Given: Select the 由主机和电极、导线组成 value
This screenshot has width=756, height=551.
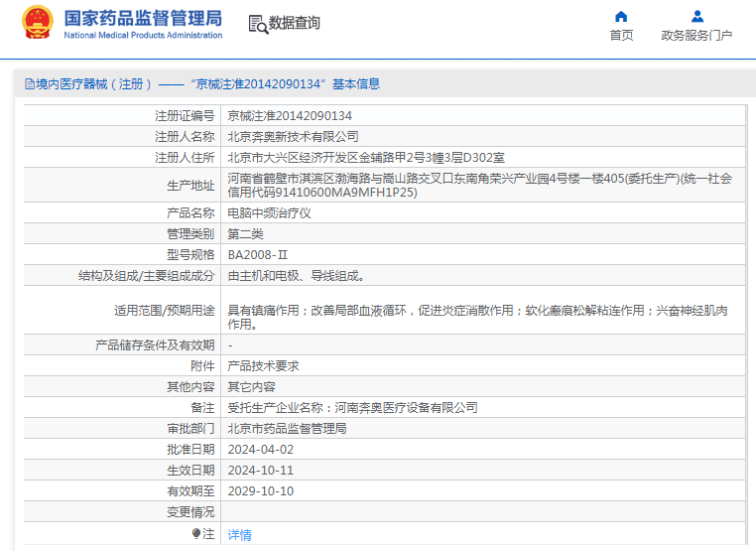Looking at the screenshot, I should click(296, 276).
